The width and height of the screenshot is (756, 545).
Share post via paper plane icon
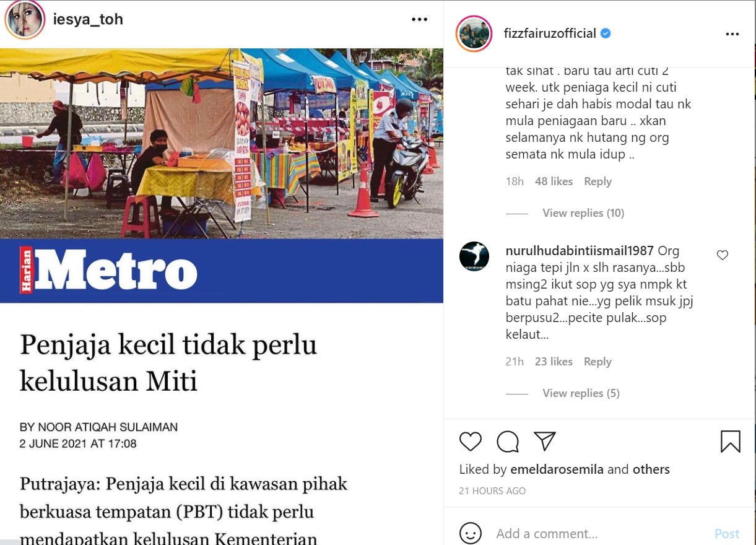[545, 441]
